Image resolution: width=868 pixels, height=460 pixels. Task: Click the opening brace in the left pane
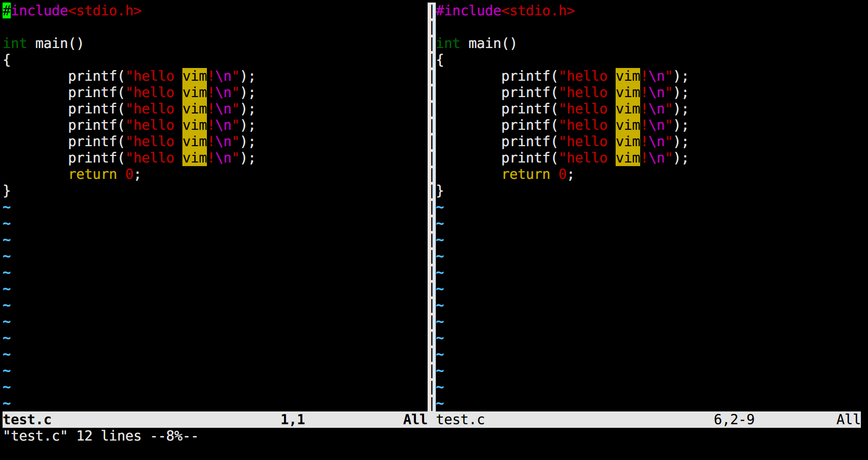coord(7,60)
